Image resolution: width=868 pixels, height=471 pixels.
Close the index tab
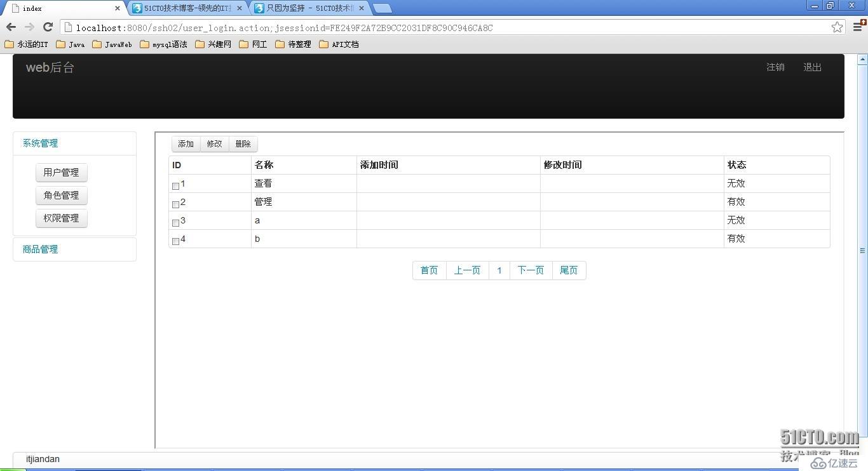[x=118, y=8]
